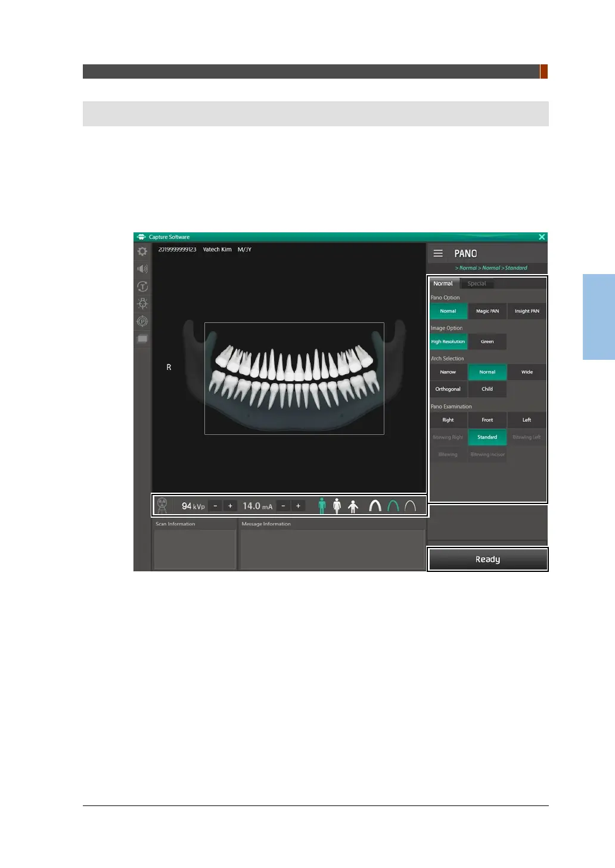Close the Capture Software window
The width and height of the screenshot is (615, 868).
point(542,237)
